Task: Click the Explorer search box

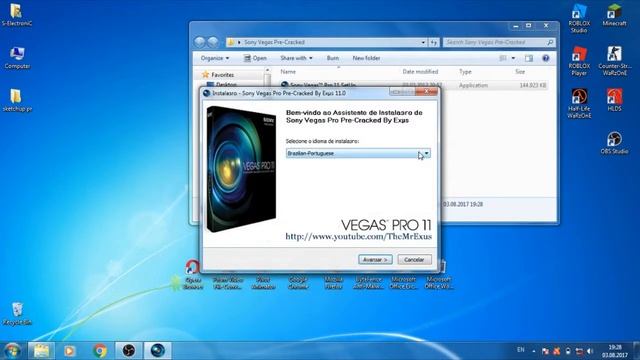Action: pos(499,42)
